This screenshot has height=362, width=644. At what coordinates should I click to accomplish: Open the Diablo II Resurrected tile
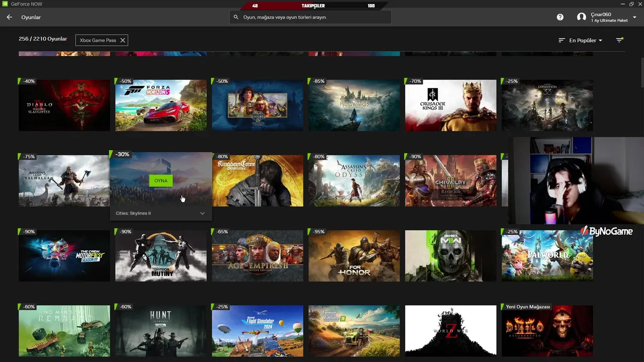547,331
